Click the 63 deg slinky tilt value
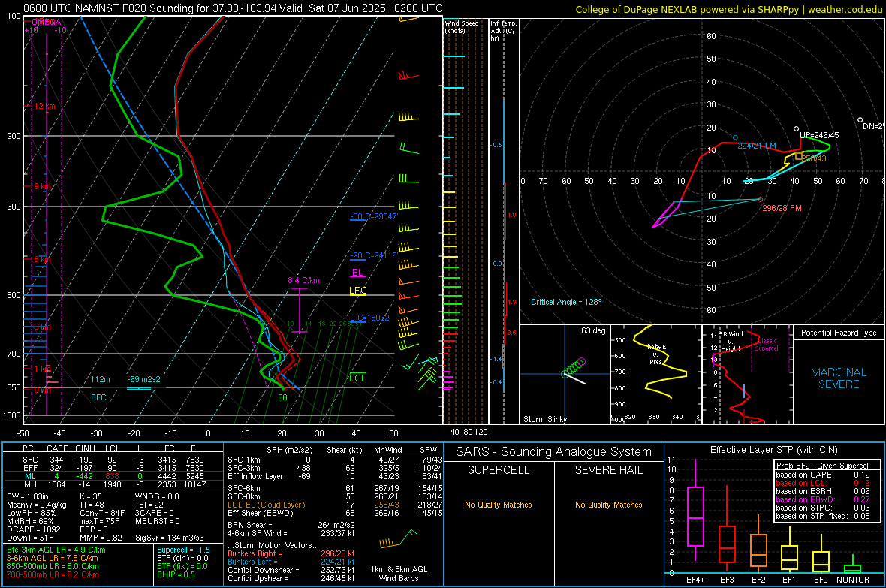The image size is (886, 588). 593,330
